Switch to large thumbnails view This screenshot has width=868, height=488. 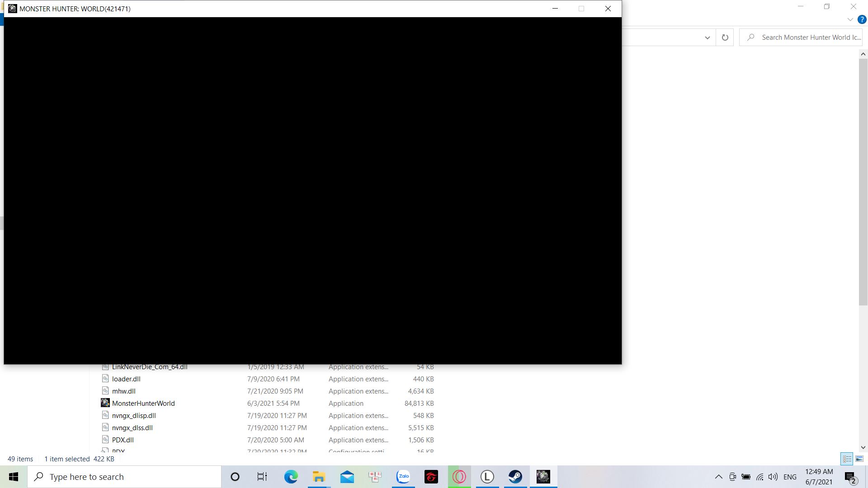(859, 459)
